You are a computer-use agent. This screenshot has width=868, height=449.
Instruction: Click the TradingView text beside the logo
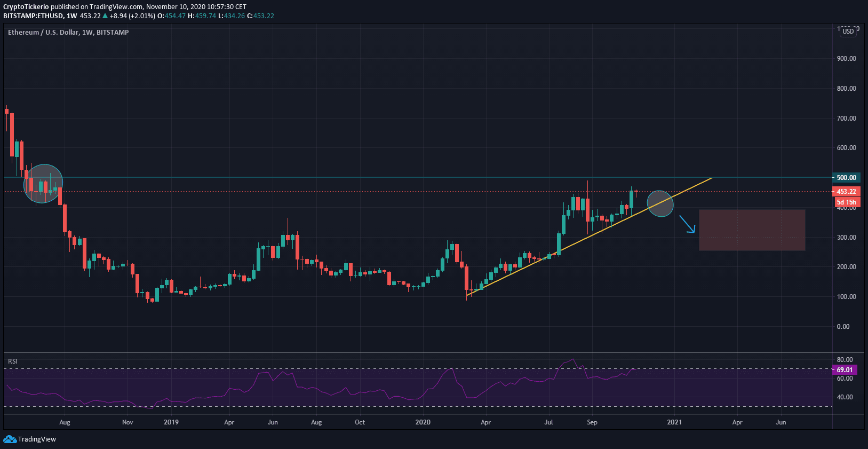pos(37,439)
